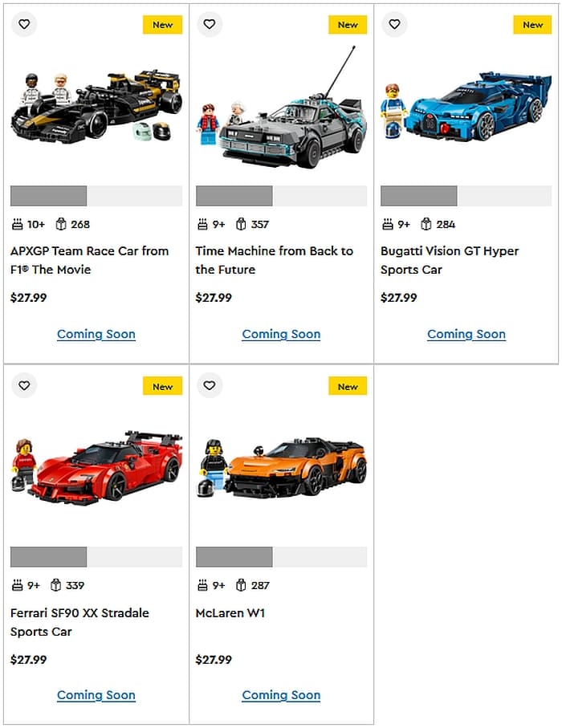The width and height of the screenshot is (562, 728).
Task: Click Coming Soon under Ferrari SF90
Action: pos(96,696)
